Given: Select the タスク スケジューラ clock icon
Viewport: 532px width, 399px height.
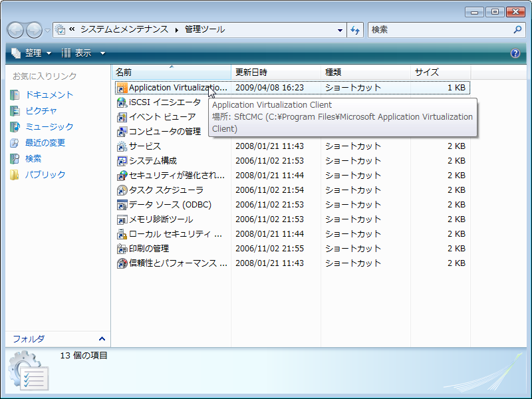Looking at the screenshot, I should (x=122, y=190).
